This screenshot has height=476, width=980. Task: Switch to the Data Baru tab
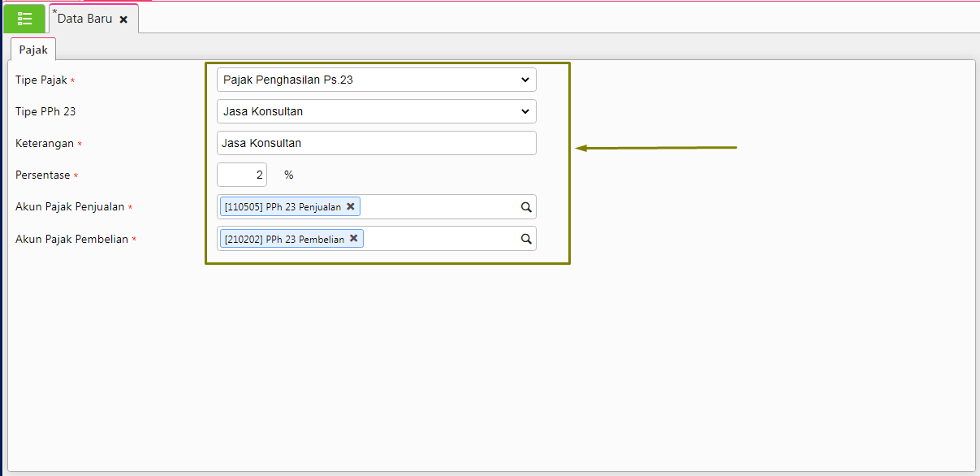[84, 19]
